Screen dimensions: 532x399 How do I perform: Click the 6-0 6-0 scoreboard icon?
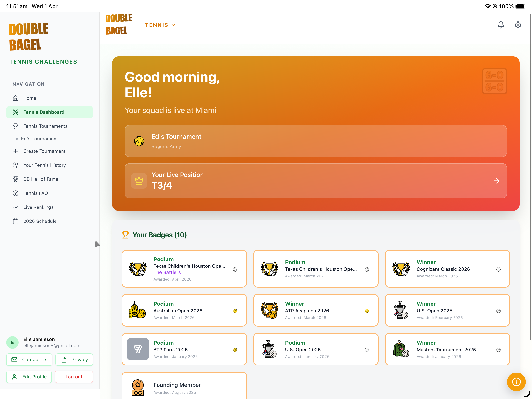(494, 81)
